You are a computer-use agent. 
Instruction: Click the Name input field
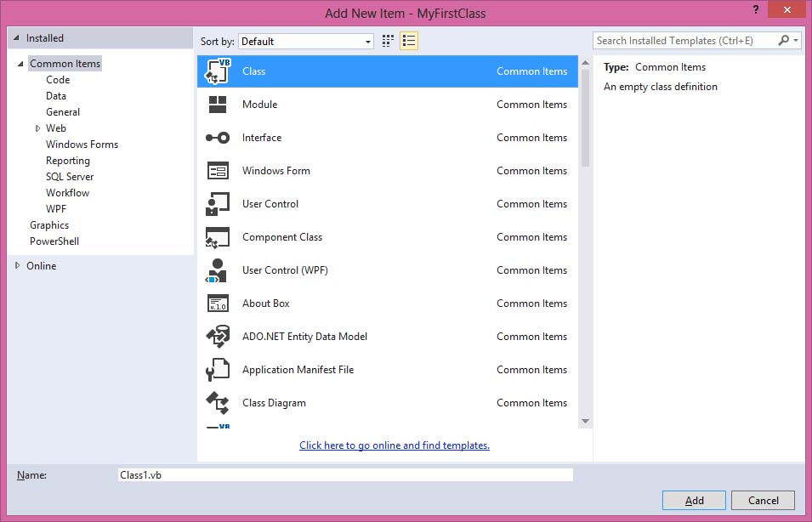click(x=344, y=475)
